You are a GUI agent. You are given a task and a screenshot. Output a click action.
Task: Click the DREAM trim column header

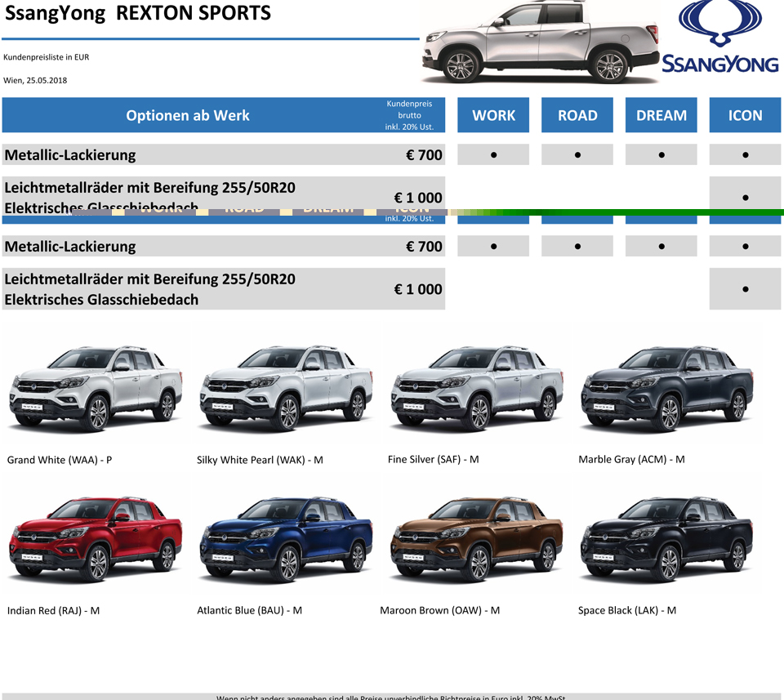(x=661, y=115)
